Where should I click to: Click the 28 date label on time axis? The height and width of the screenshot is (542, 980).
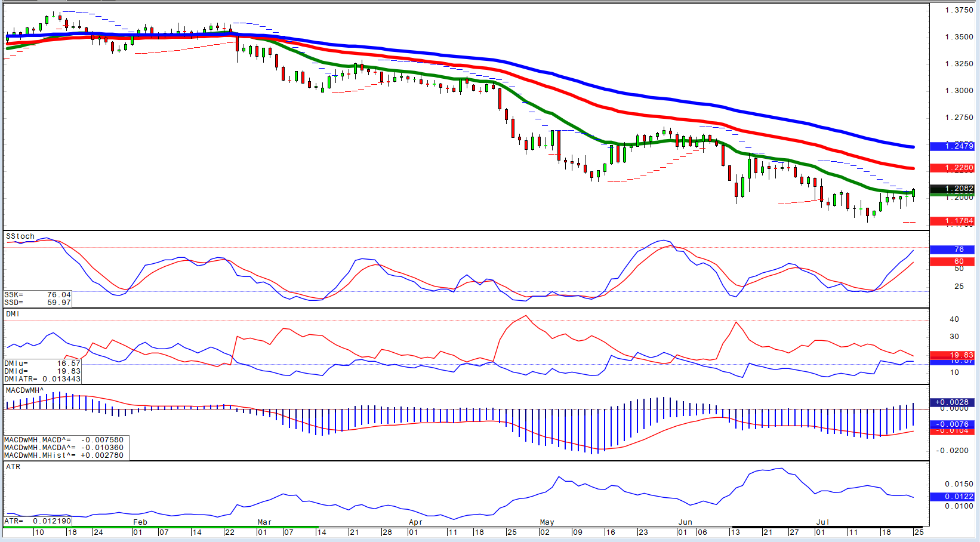[387, 532]
